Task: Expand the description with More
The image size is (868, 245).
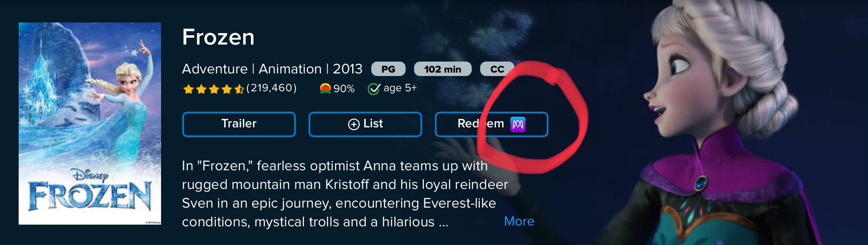Action: pos(519,221)
